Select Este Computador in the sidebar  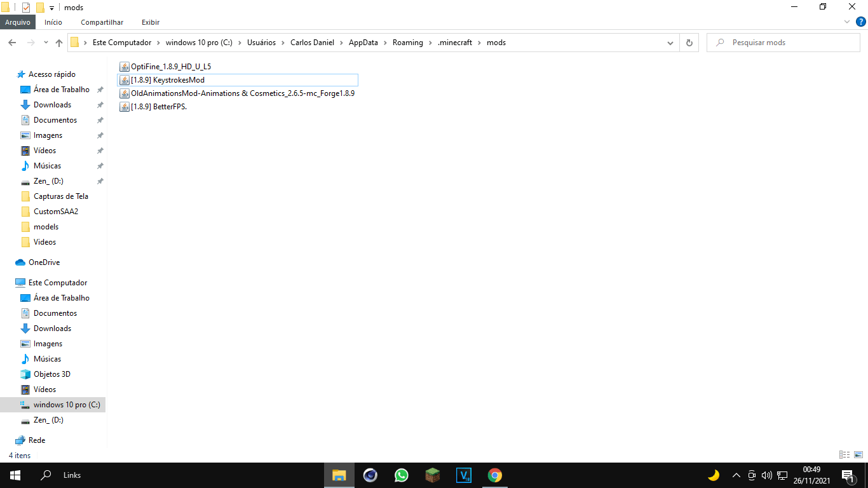pyautogui.click(x=57, y=283)
